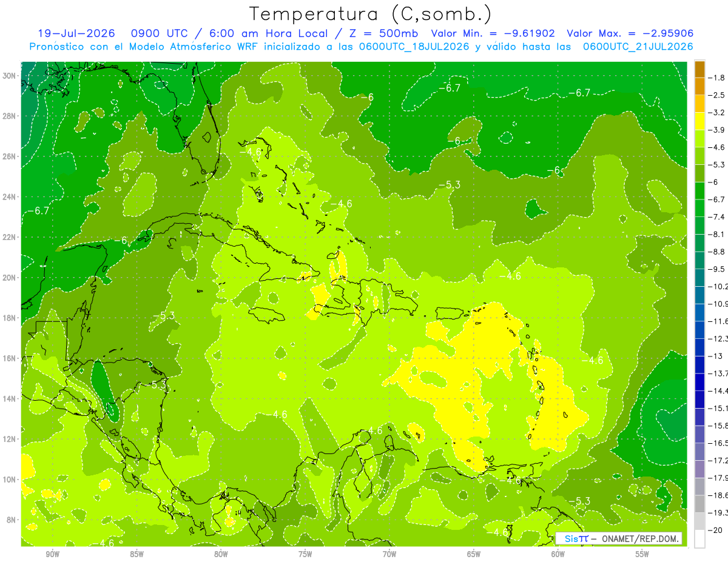Screen dimensions: 728x562
Task: Click the "10N" latitude axis label
Action: 9,479
